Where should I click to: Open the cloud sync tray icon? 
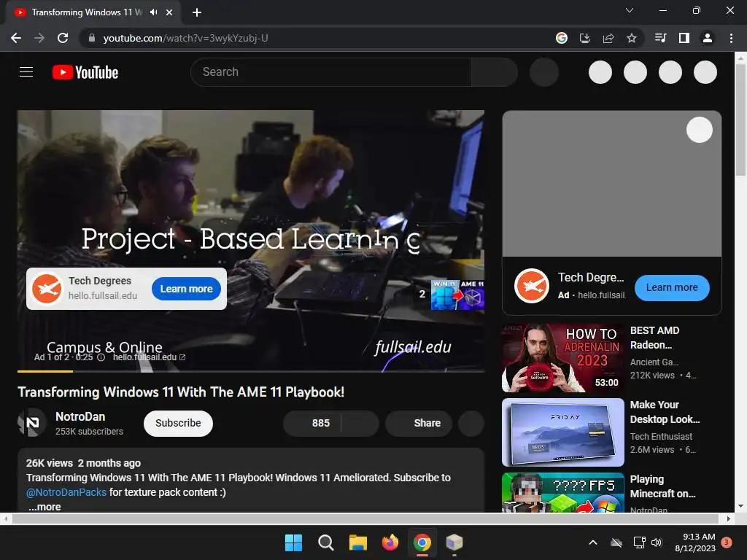[x=616, y=542]
